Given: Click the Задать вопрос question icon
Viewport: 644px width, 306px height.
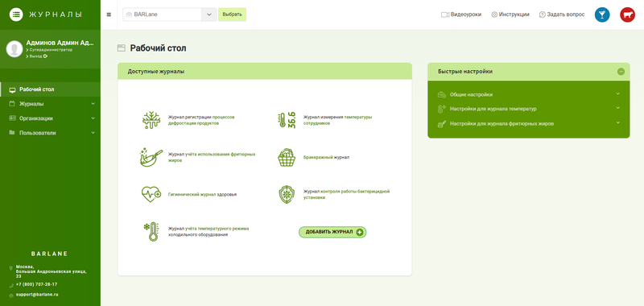Looking at the screenshot, I should click(x=542, y=14).
